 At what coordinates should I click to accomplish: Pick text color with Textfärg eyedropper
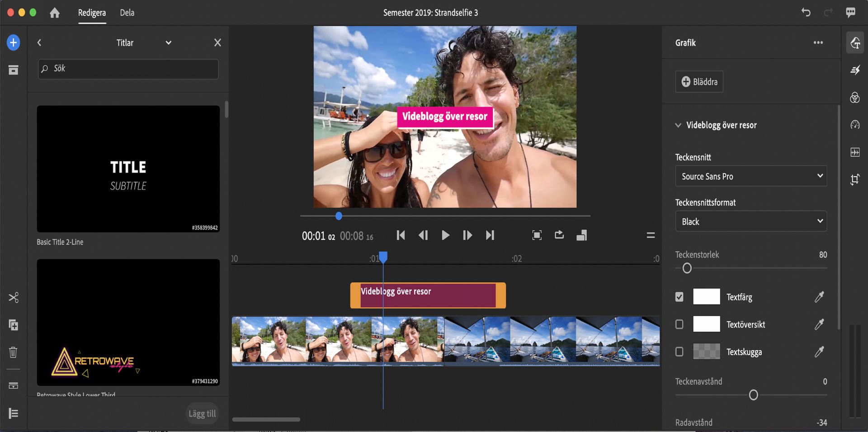[x=819, y=297]
